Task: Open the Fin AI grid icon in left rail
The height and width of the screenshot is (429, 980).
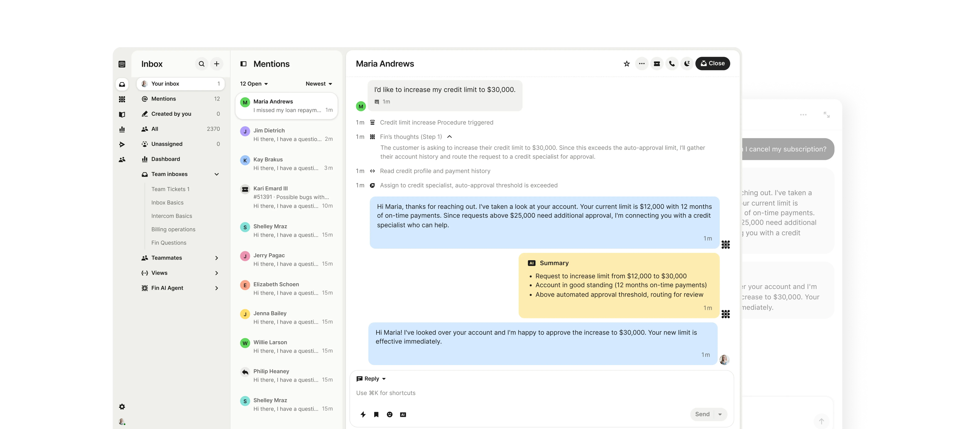Action: coord(122,99)
